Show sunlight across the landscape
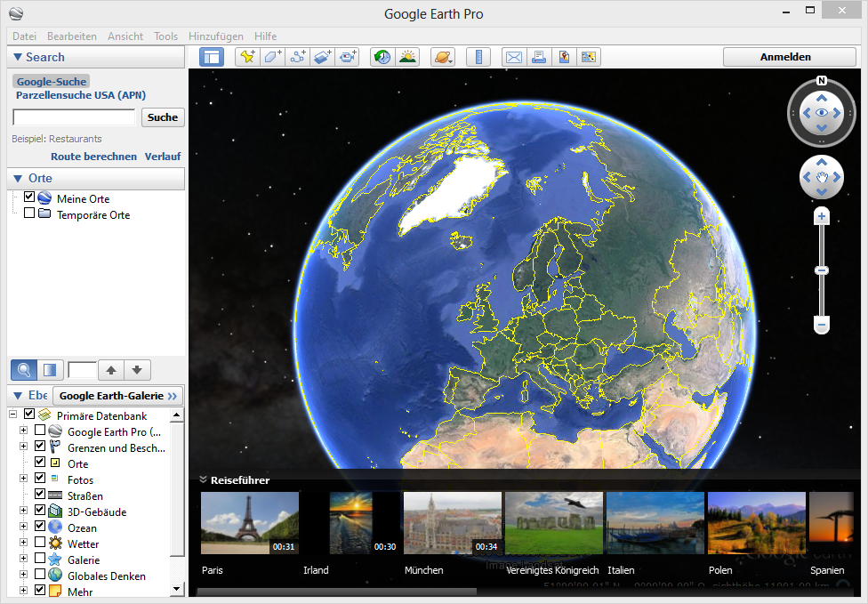Screen dimensions: 868x604 (x=408, y=57)
